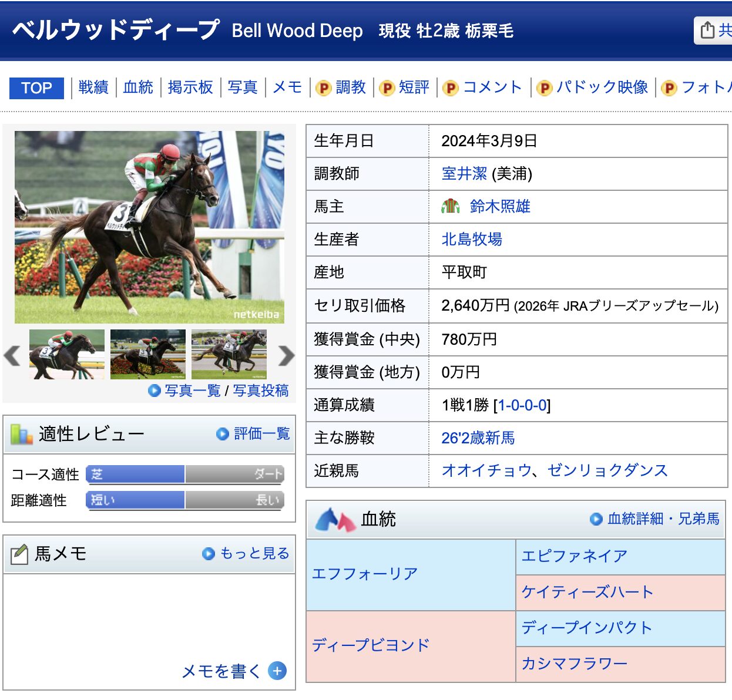Open カシマフラワー in pedigree table

575,663
